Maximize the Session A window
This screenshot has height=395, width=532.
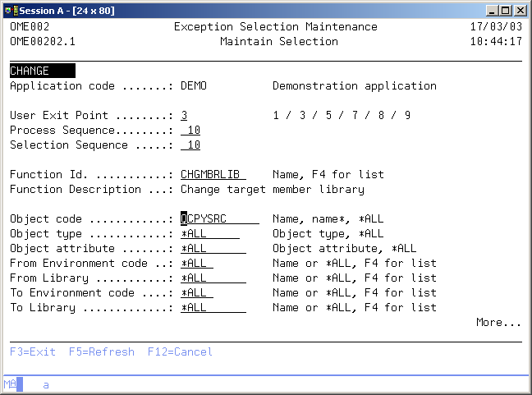(x=505, y=10)
